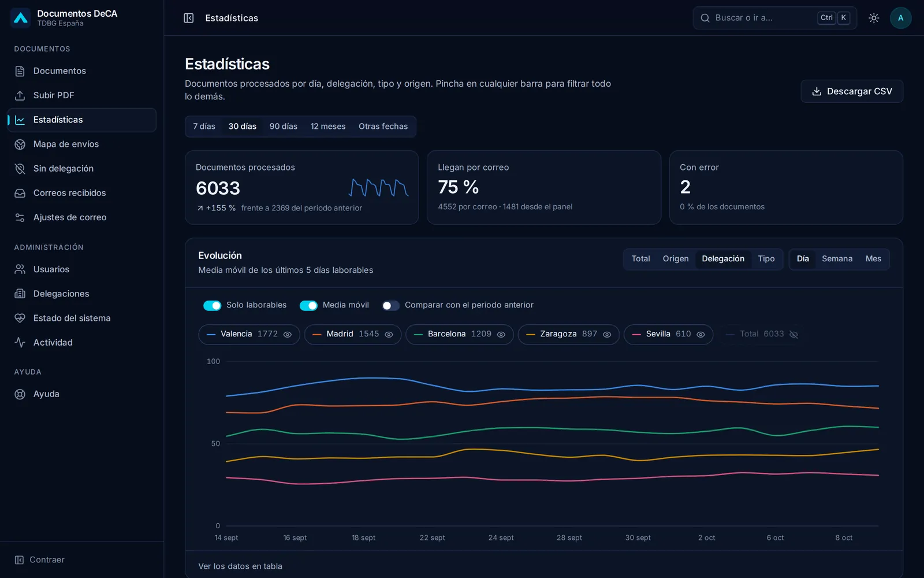Open Documentos in the sidebar
The image size is (924, 578).
pyautogui.click(x=81, y=71)
